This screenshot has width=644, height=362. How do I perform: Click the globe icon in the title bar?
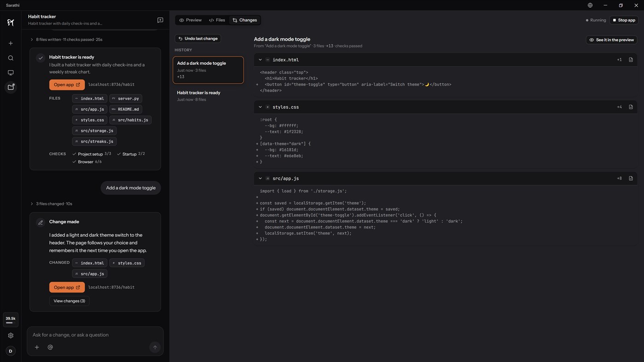[590, 5]
